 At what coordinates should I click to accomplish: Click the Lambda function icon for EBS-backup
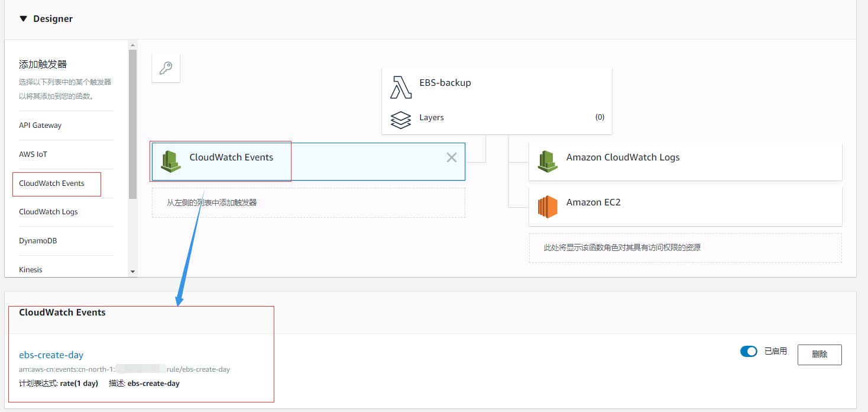(x=401, y=87)
